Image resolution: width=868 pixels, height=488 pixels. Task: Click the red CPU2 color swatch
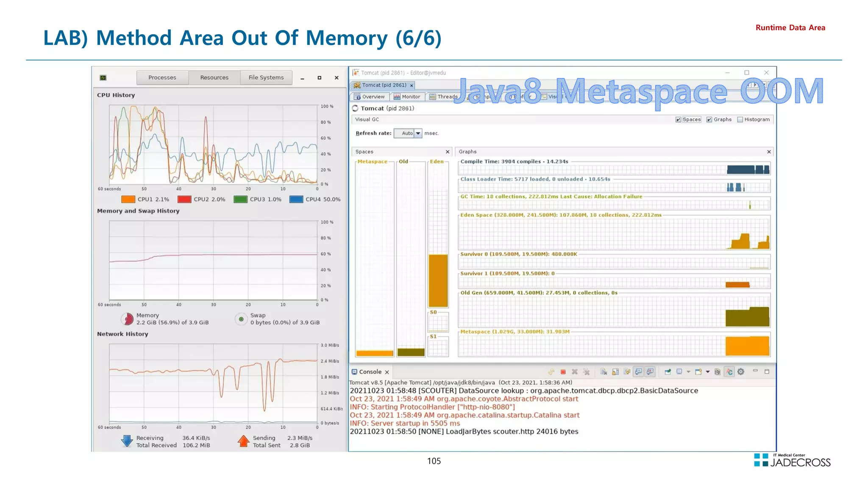(184, 200)
